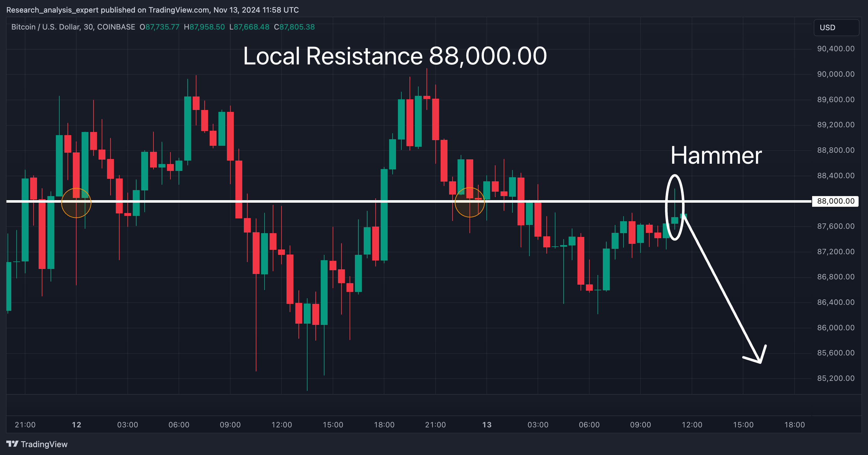Click the 90,000.00 price axis label
868x455 pixels.
point(836,74)
